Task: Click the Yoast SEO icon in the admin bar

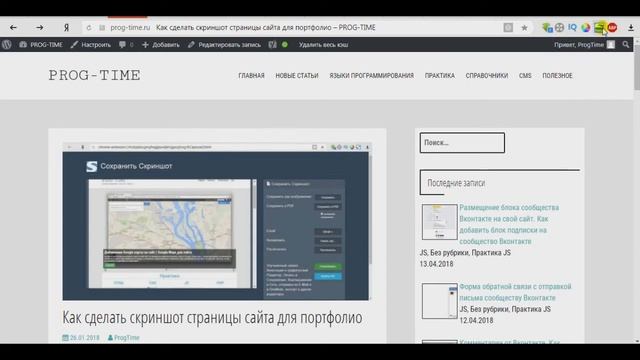Action: pos(273,45)
